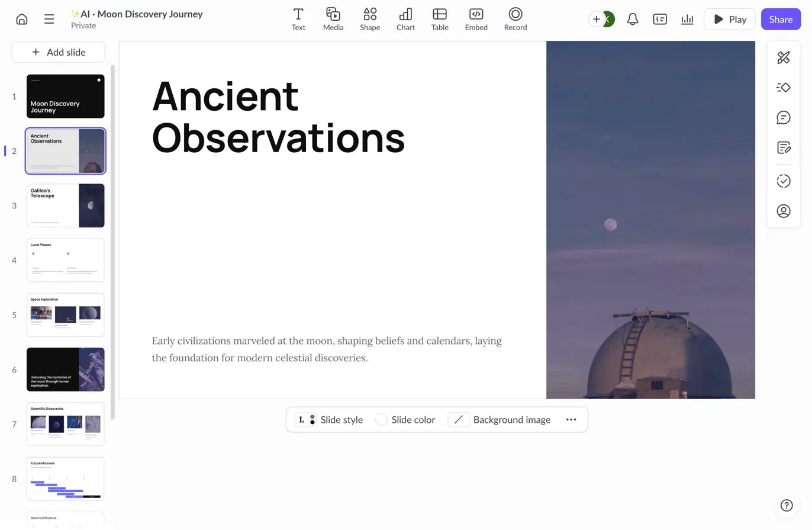Open the notes editing panel
This screenshot has height=530, width=812.
click(x=784, y=147)
